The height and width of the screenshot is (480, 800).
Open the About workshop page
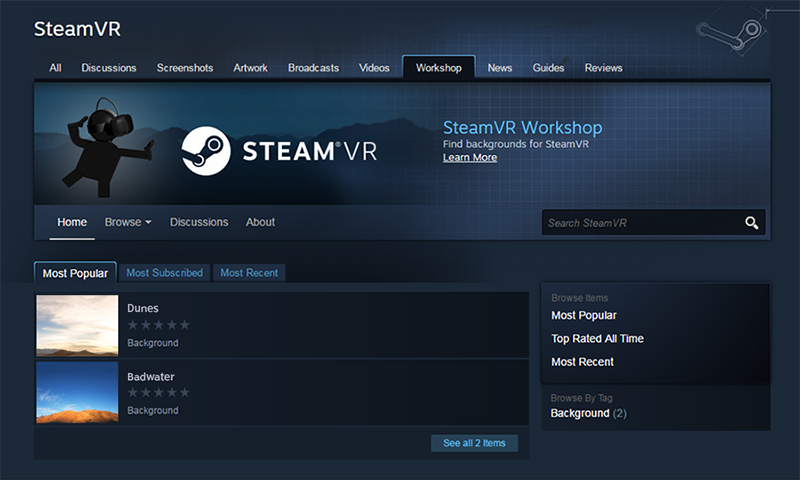260,222
